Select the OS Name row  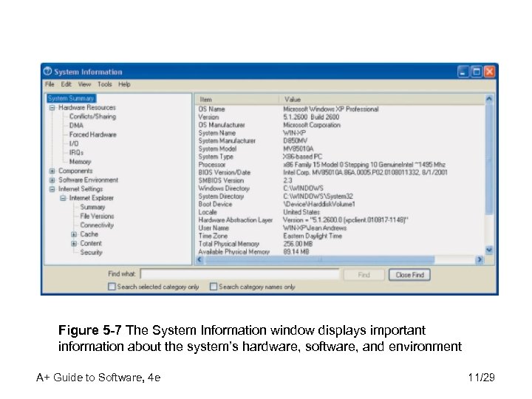(340, 109)
